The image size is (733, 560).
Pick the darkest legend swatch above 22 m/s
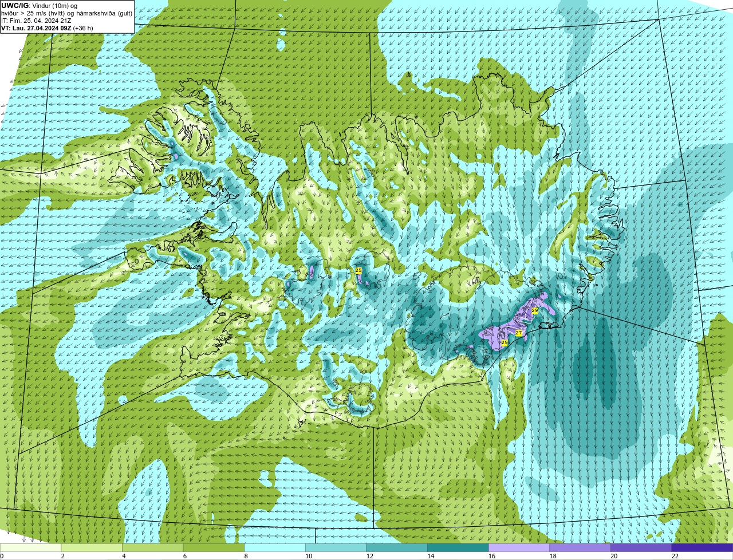tap(703, 548)
